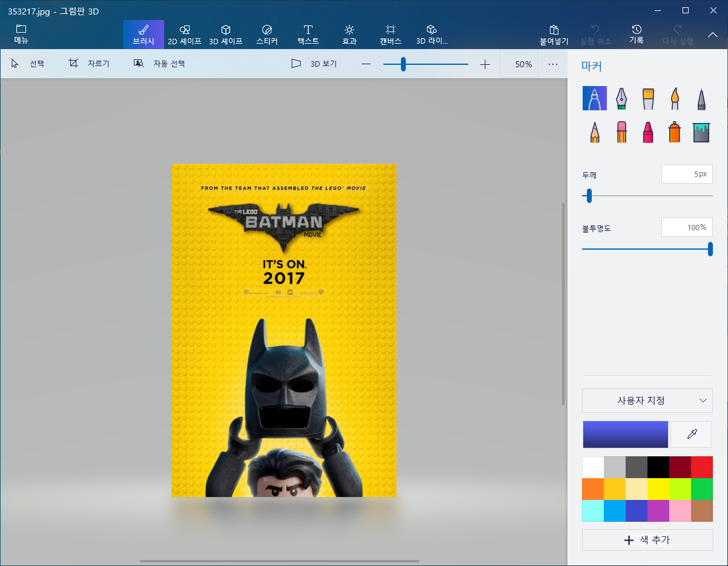728x566 pixels.
Task: Select the gold color swatch
Action: (615, 489)
